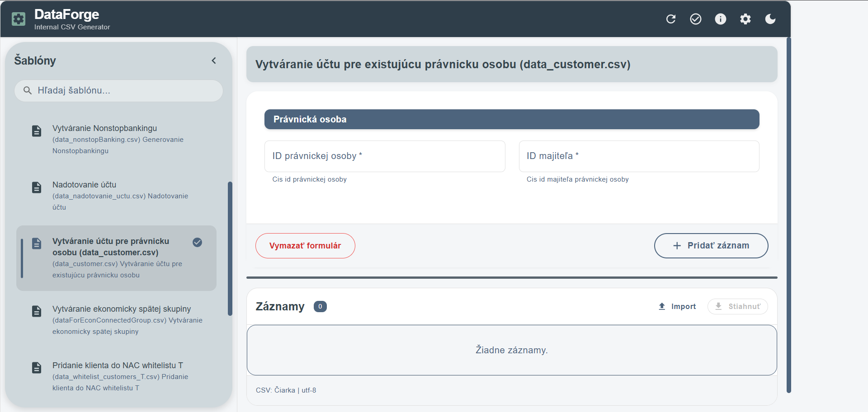
Task: Click the refresh icon in header
Action: click(671, 19)
